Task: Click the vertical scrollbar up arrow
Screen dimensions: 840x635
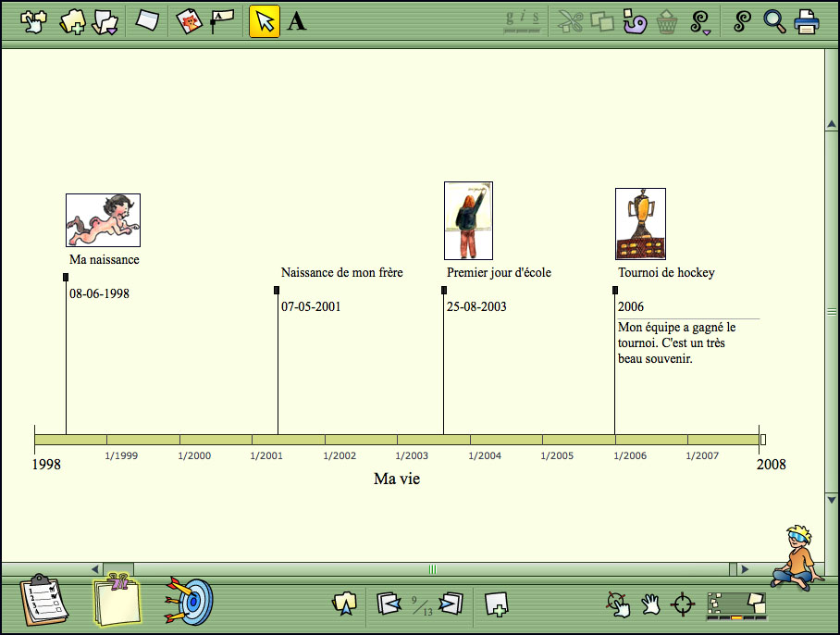Action: coord(832,124)
